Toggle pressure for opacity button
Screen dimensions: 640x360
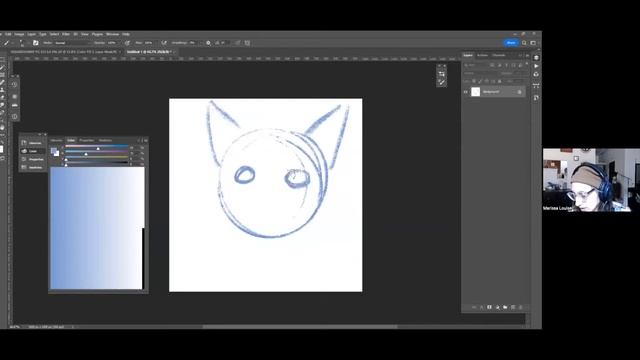127,43
